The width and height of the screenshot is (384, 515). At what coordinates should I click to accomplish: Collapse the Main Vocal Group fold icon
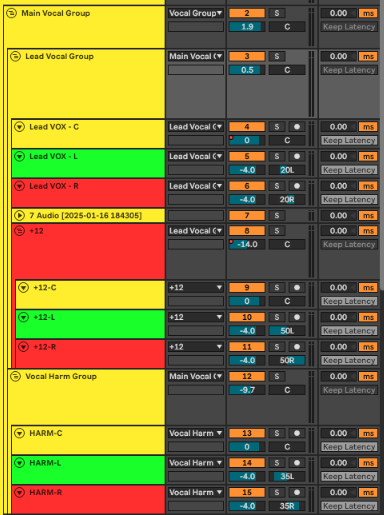tap(11, 13)
